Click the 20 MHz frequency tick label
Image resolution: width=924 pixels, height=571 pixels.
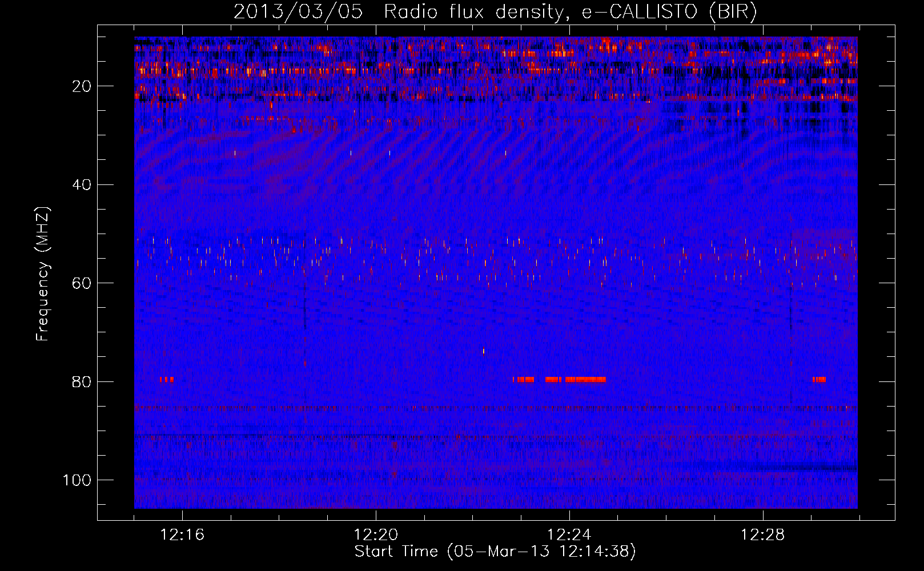82,86
